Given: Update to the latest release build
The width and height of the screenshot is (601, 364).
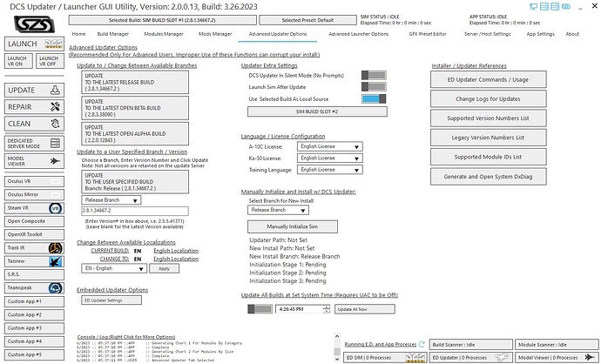Looking at the screenshot, I should click(135, 83).
